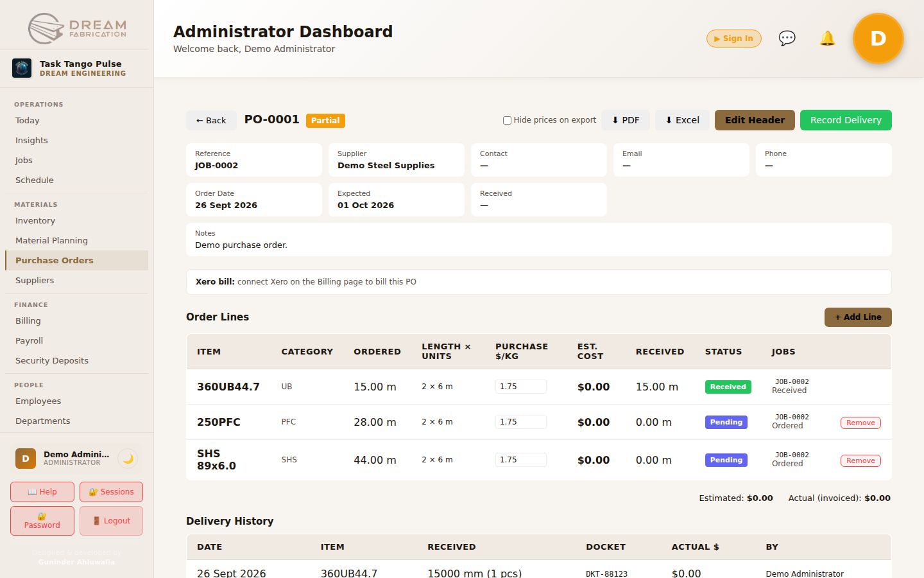Add a new order line
The image size is (924, 578).
click(x=858, y=317)
